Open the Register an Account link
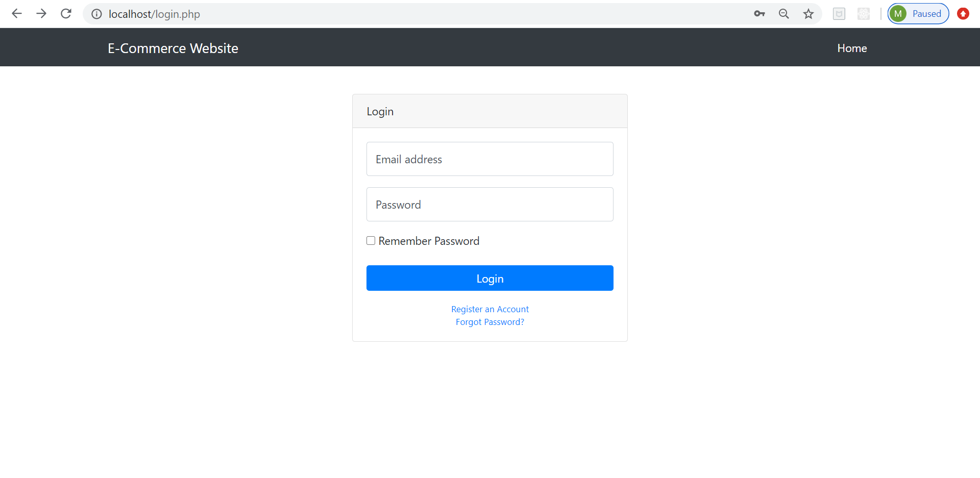The height and width of the screenshot is (478, 980). pos(489,309)
